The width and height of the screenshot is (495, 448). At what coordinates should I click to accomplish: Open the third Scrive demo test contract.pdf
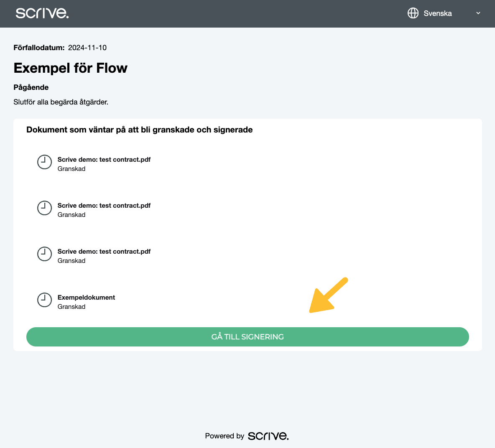click(104, 252)
